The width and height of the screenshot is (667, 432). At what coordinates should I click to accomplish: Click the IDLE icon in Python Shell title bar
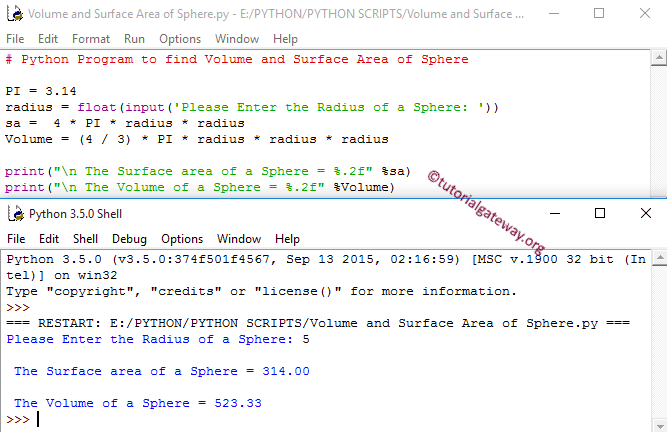click(16, 213)
